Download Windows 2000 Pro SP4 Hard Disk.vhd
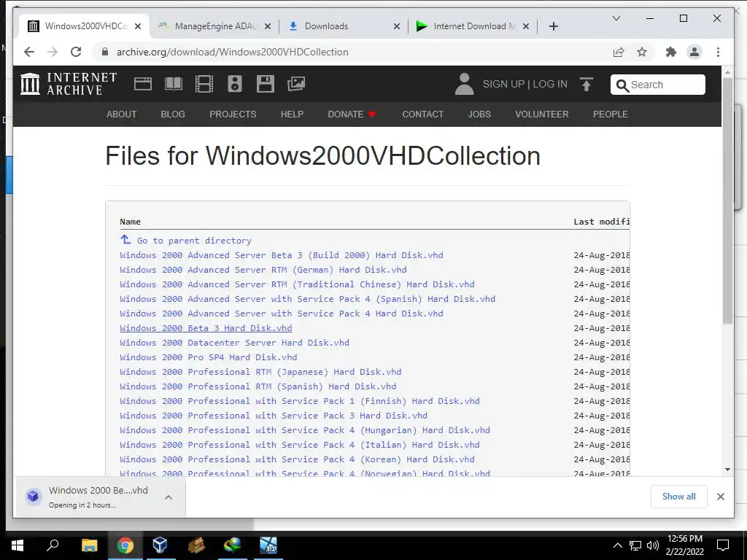The image size is (747, 560). (x=208, y=357)
